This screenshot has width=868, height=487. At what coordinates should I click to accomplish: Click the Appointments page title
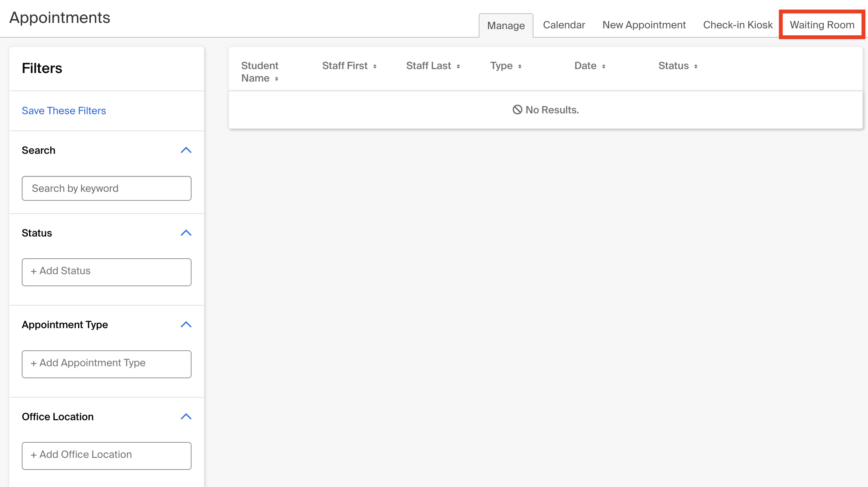click(60, 18)
